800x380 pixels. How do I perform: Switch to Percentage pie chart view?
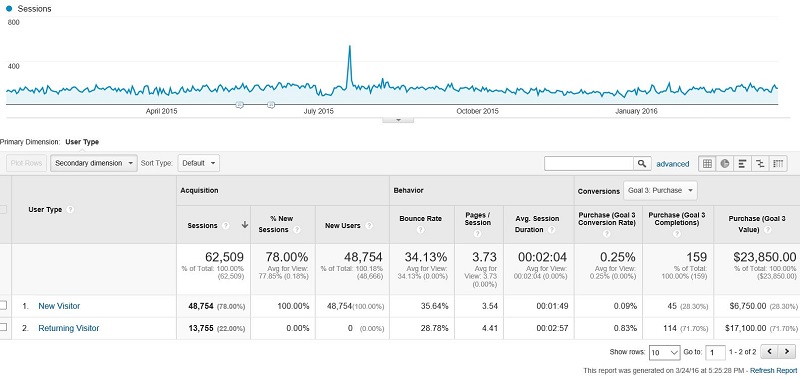pos(724,164)
